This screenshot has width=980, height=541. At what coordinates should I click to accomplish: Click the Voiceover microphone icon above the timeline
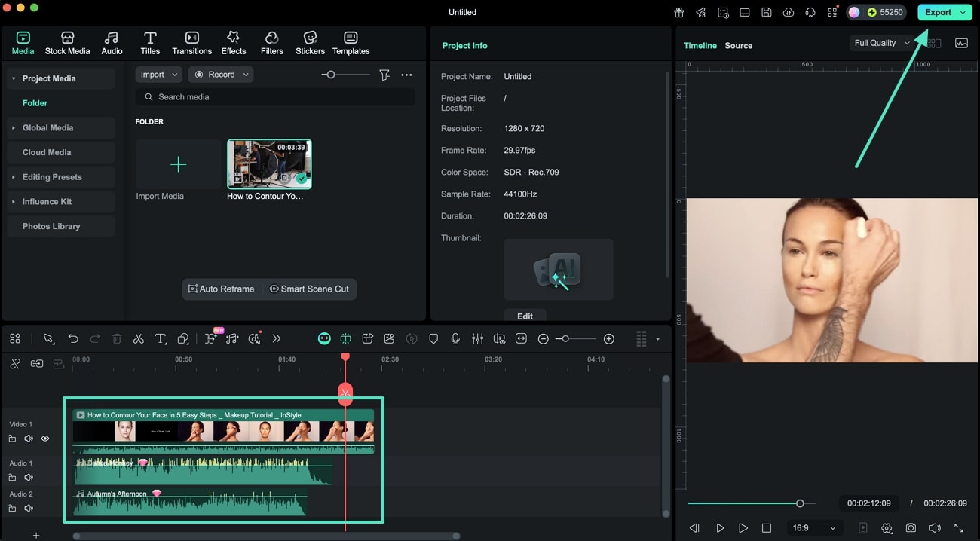[x=455, y=338]
